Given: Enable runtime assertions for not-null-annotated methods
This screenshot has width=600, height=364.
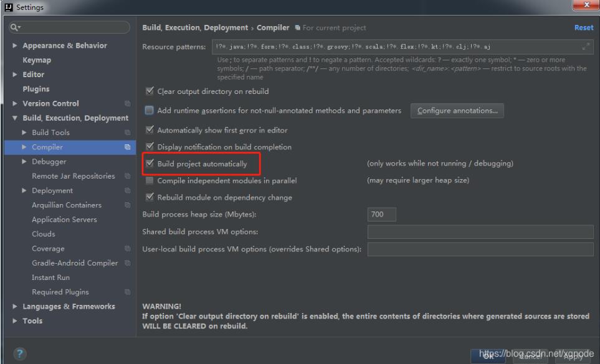Looking at the screenshot, I should 150,110.
